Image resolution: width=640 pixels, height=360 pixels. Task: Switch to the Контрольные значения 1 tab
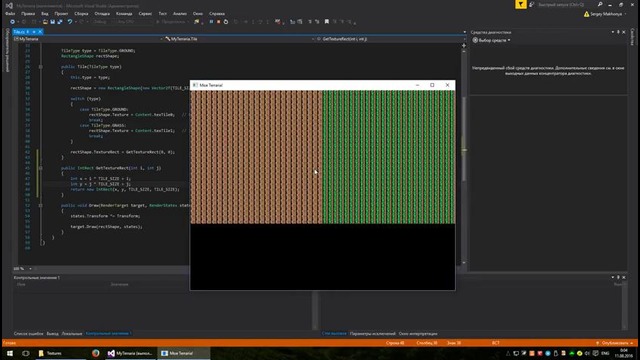tap(108, 333)
